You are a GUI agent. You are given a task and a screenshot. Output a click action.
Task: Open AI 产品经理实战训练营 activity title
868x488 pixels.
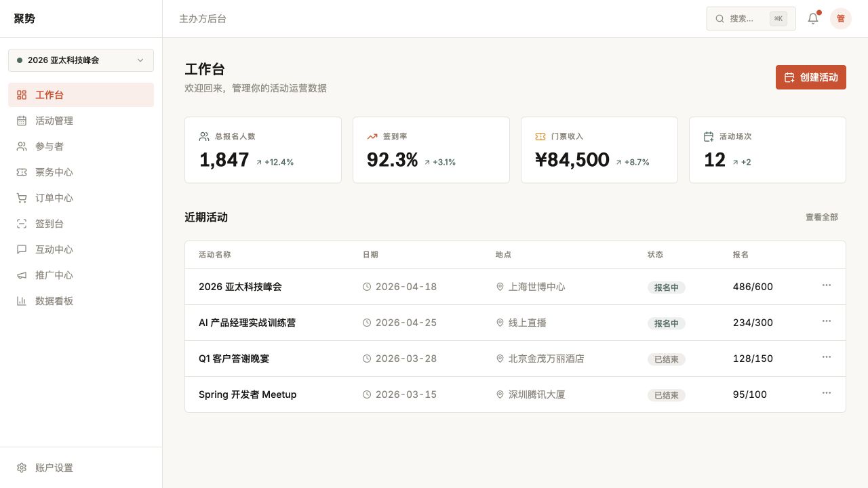(x=247, y=323)
